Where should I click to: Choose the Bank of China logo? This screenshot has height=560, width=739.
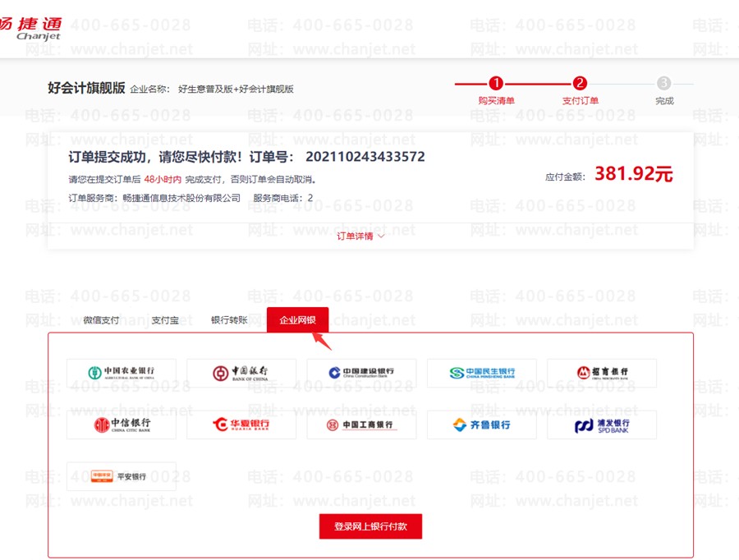point(241,373)
